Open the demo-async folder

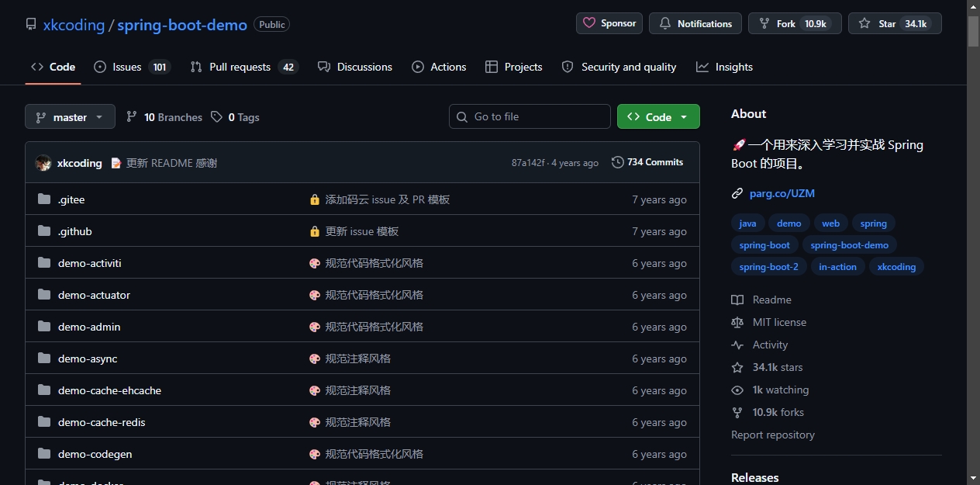[88, 359]
